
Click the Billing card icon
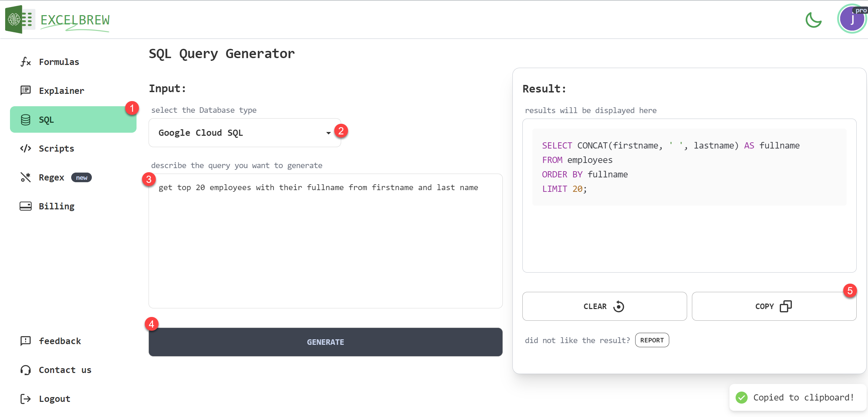point(26,206)
